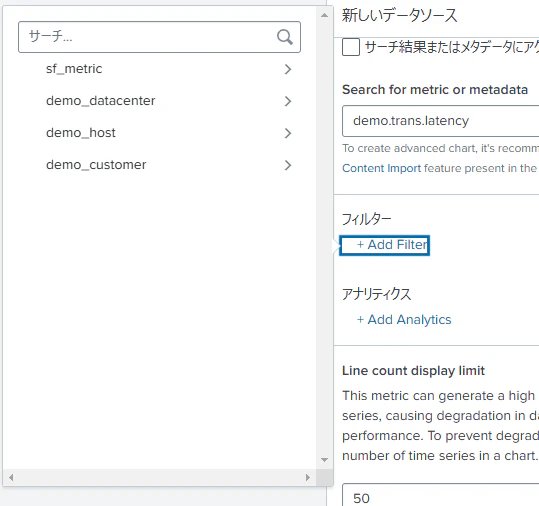Focus the サーチ... search field
This screenshot has height=506, width=539.
(160, 37)
